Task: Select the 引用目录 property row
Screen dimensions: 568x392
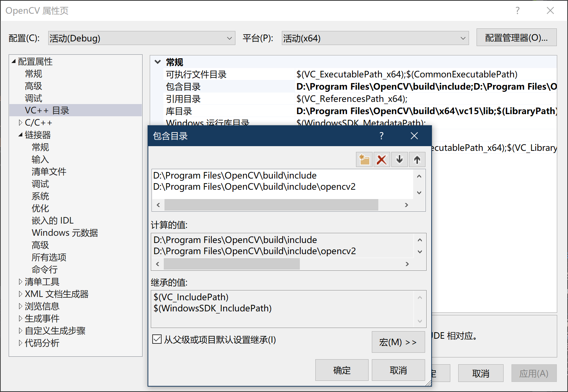Action: click(x=360, y=99)
